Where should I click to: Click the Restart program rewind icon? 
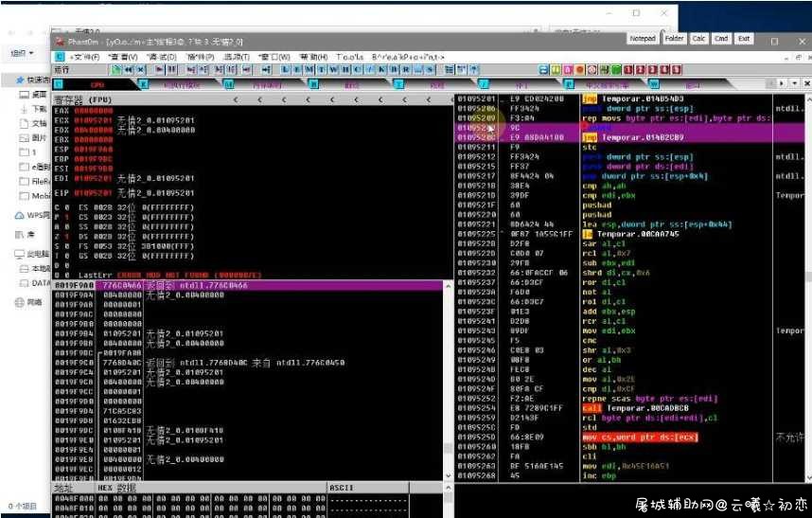coord(128,69)
